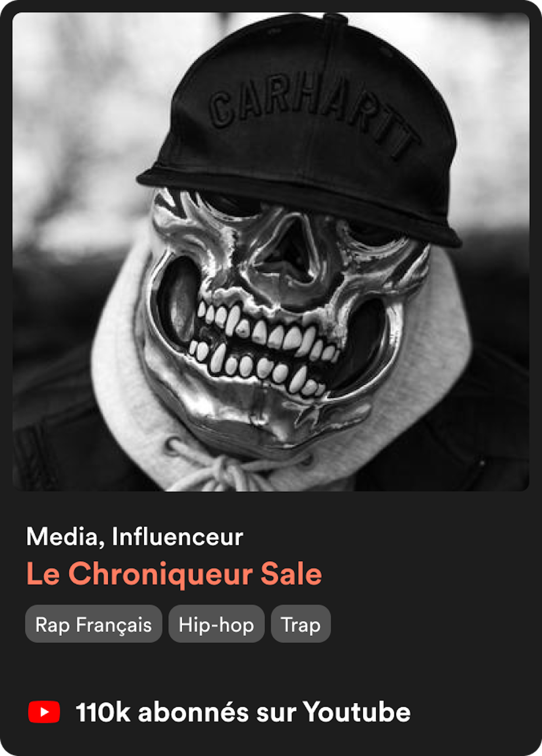Click the 110k subscriber count number
Image resolution: width=542 pixels, height=756 pixels.
tap(103, 712)
